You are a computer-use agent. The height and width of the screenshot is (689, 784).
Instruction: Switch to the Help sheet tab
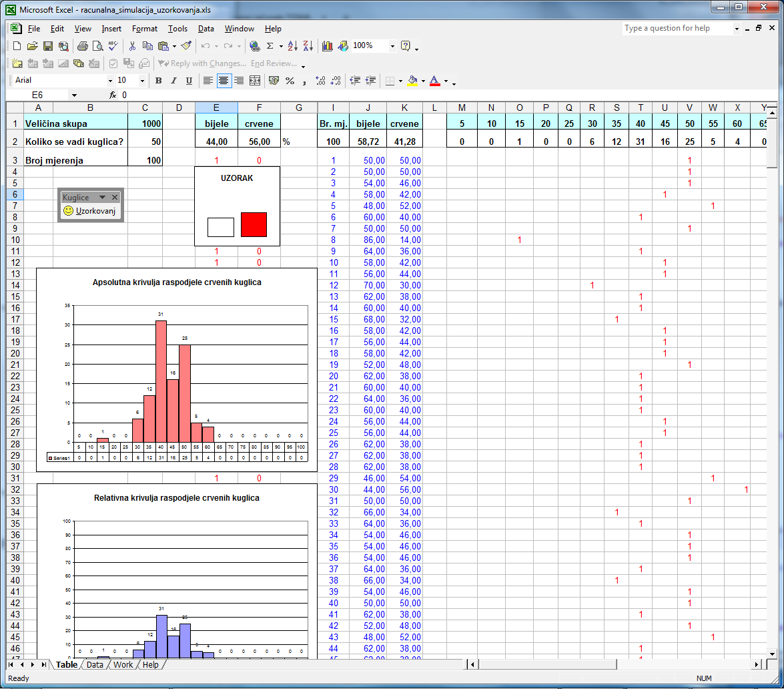[151, 664]
